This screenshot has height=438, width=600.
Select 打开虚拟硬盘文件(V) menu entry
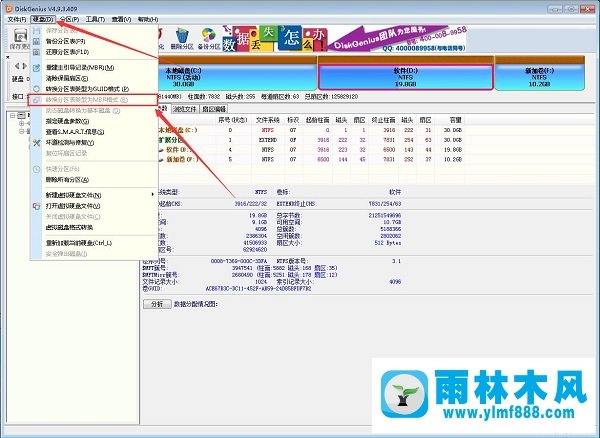94,206
